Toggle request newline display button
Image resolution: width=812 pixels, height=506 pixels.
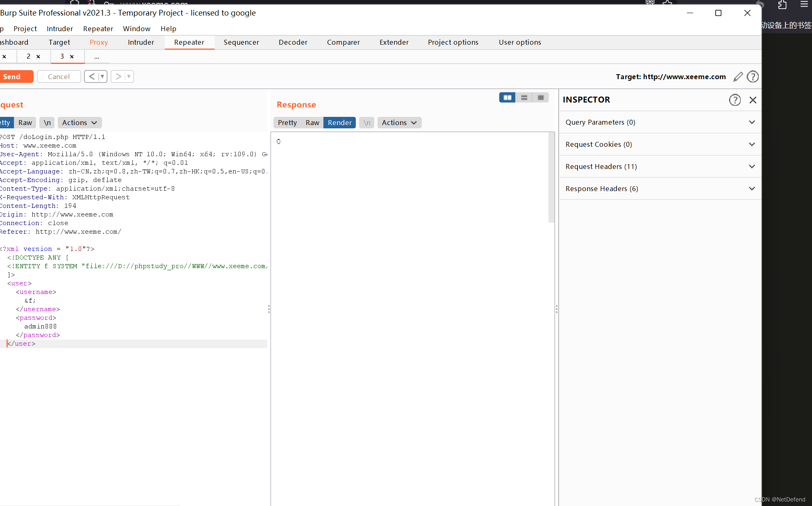pos(47,123)
